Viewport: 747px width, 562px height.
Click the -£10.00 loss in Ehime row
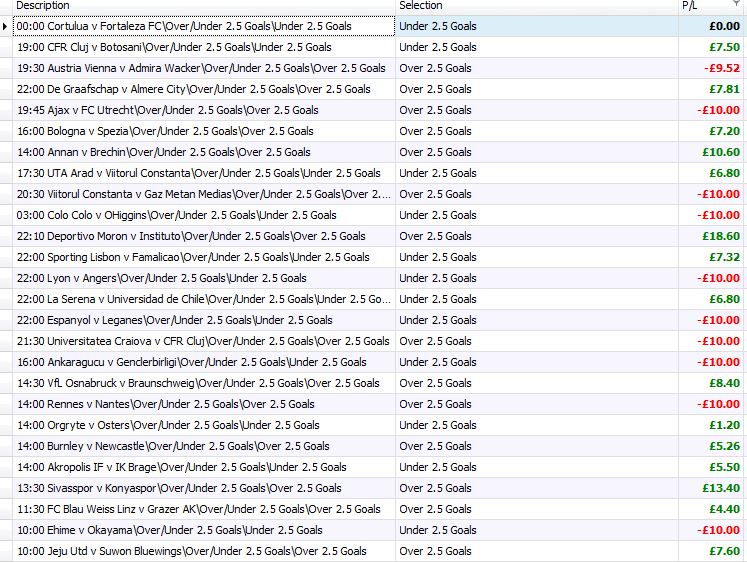[718, 530]
